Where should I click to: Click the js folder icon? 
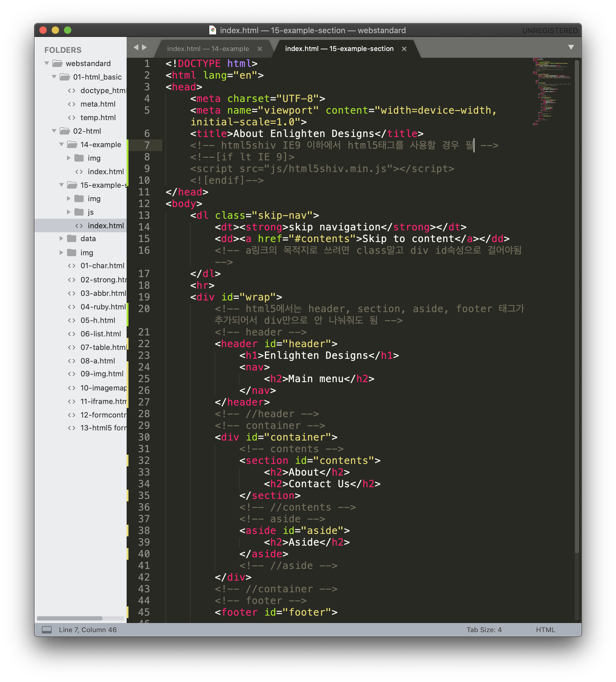tap(79, 212)
